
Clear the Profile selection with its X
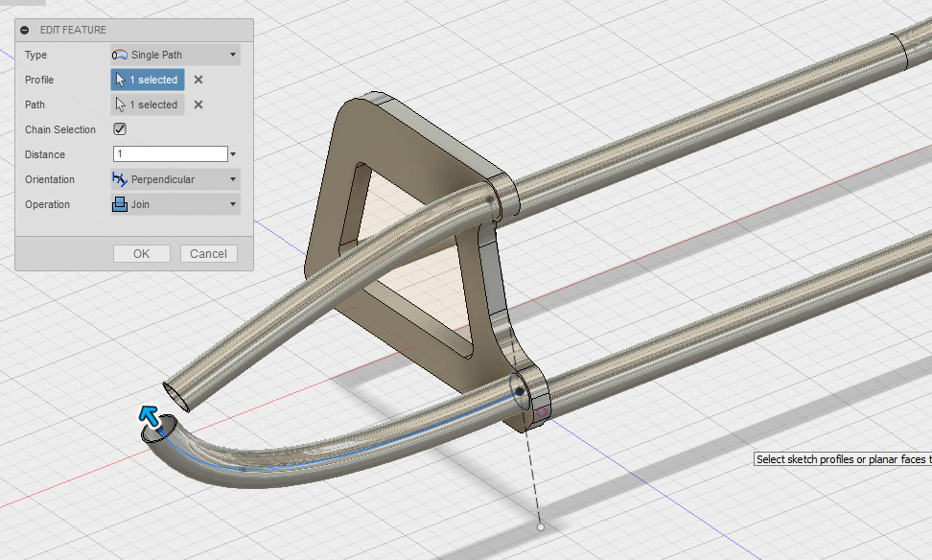[198, 80]
